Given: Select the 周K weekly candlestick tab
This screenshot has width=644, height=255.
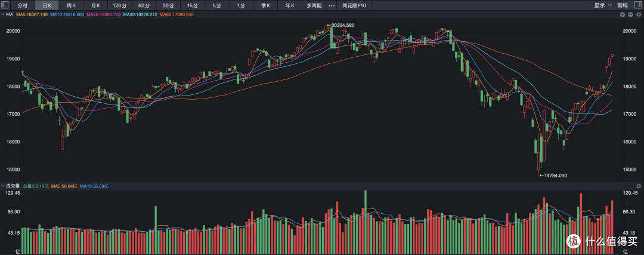Looking at the screenshot, I should click(x=71, y=5).
